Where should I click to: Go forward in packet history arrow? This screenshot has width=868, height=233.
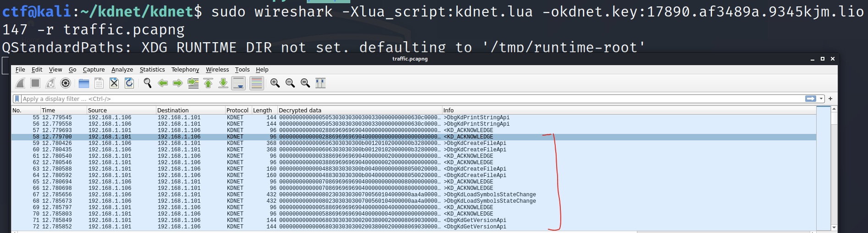178,83
